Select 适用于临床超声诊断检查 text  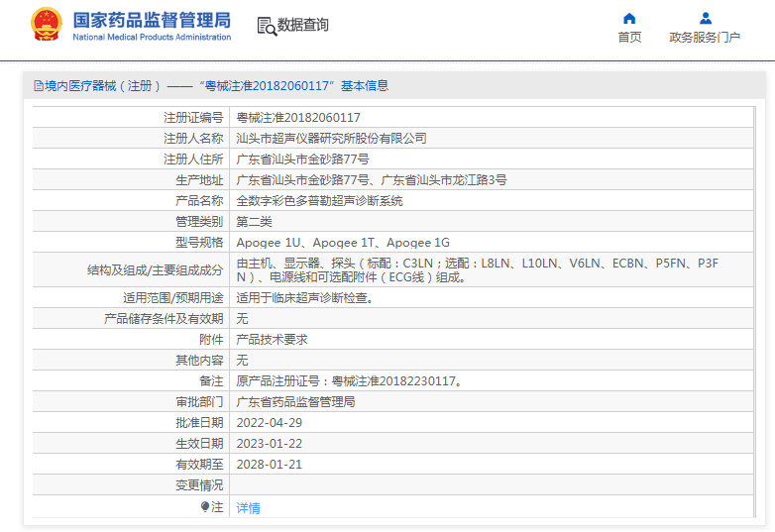point(305,298)
